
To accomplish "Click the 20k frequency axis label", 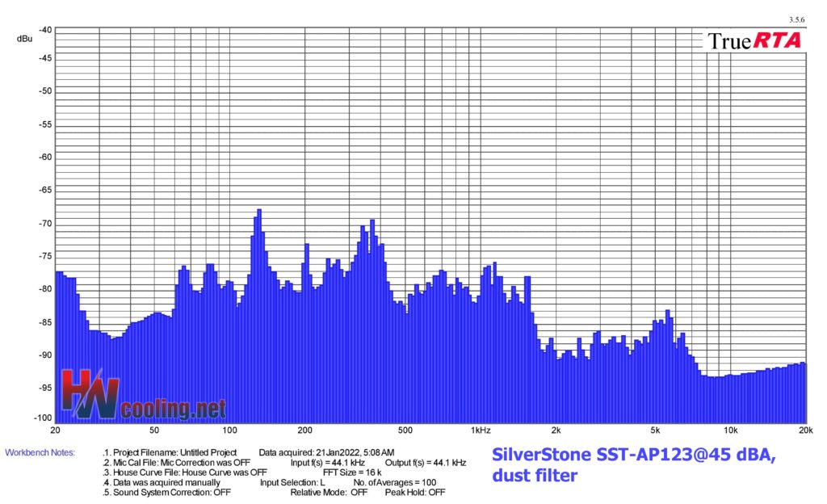I will click(806, 430).
